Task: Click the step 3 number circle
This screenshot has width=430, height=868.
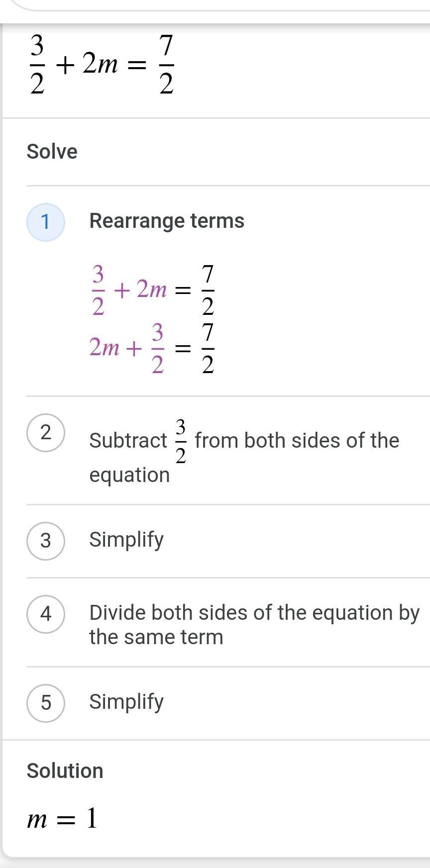Action: click(x=45, y=541)
